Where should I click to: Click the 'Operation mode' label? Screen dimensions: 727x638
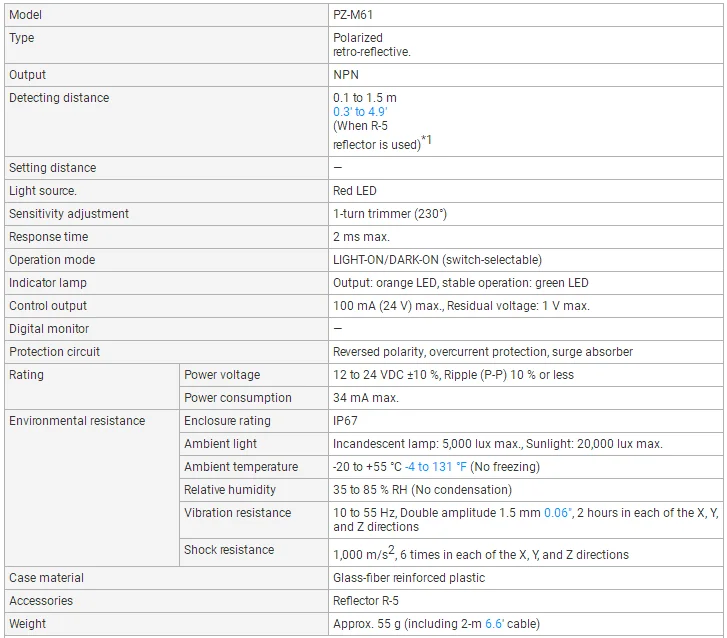pyautogui.click(x=52, y=260)
